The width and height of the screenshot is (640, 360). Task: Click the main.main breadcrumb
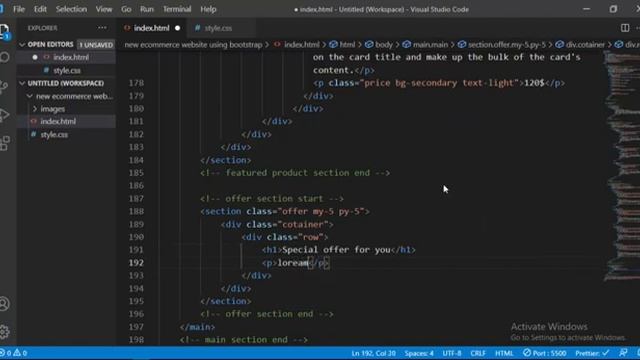point(430,45)
